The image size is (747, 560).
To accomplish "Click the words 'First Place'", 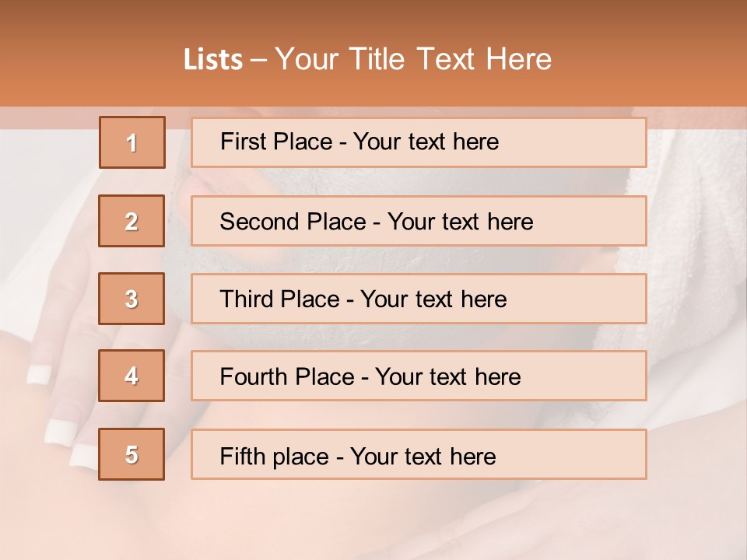I will point(275,142).
